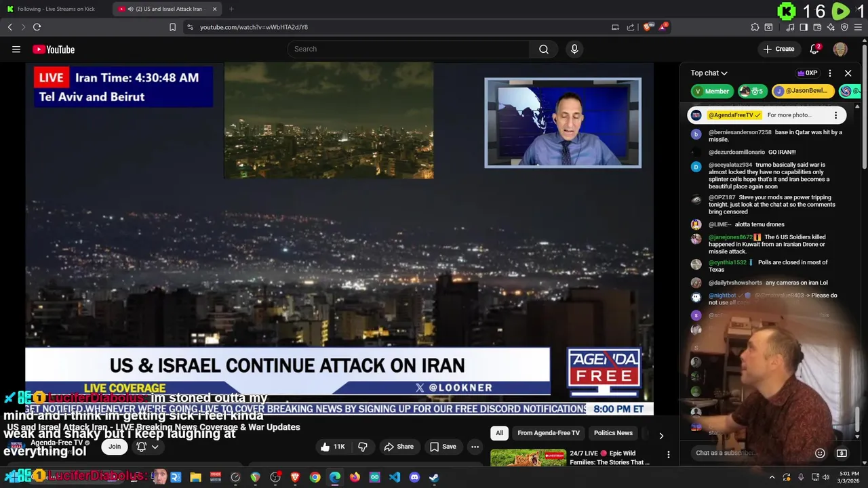Screen dimensions: 868x488
Task: Open Visual Studio Code from taskbar
Action: pos(395,477)
